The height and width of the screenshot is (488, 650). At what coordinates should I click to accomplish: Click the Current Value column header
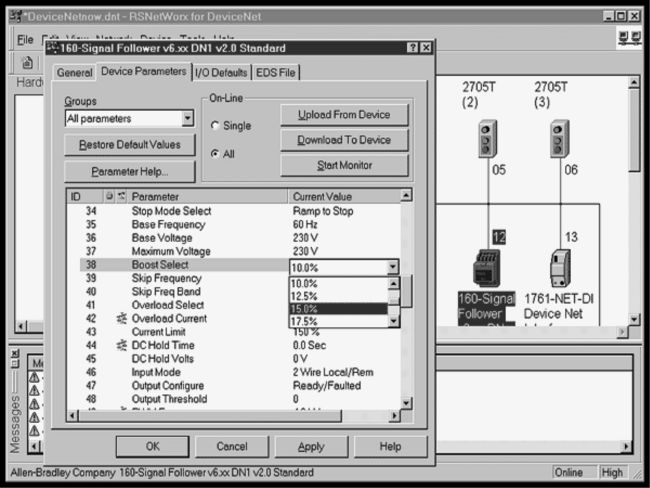pyautogui.click(x=344, y=196)
